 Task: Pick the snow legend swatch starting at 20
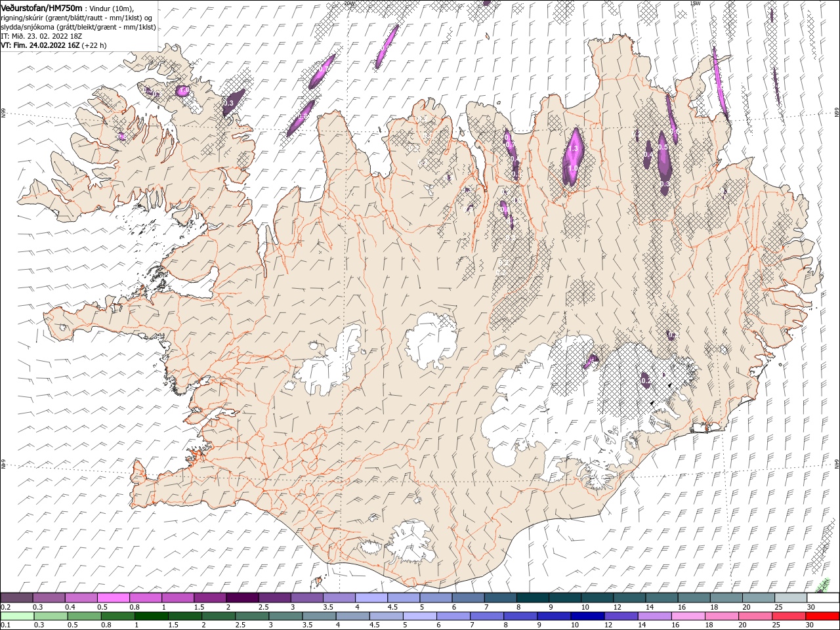coord(757,597)
